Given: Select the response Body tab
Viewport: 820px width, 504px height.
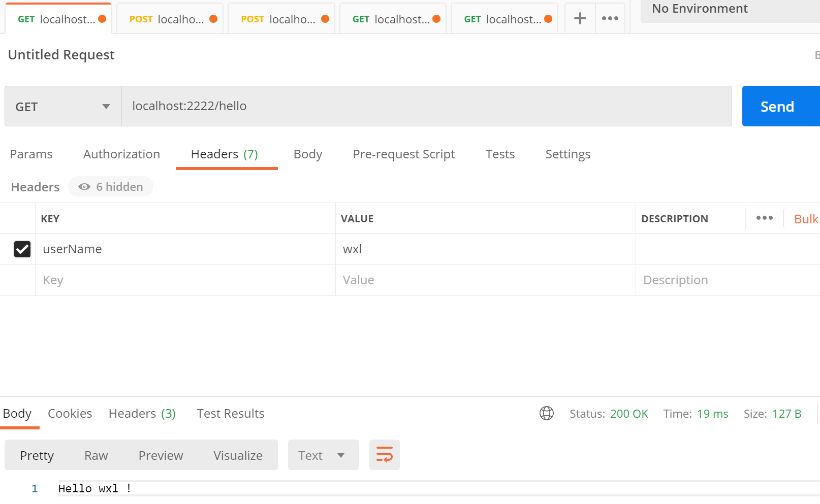Looking at the screenshot, I should 17,413.
